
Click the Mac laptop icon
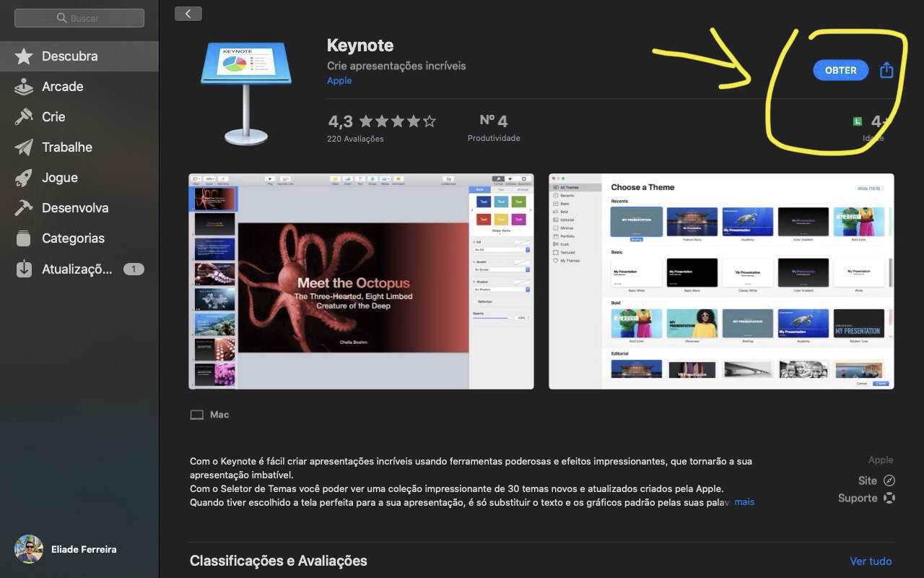(197, 415)
